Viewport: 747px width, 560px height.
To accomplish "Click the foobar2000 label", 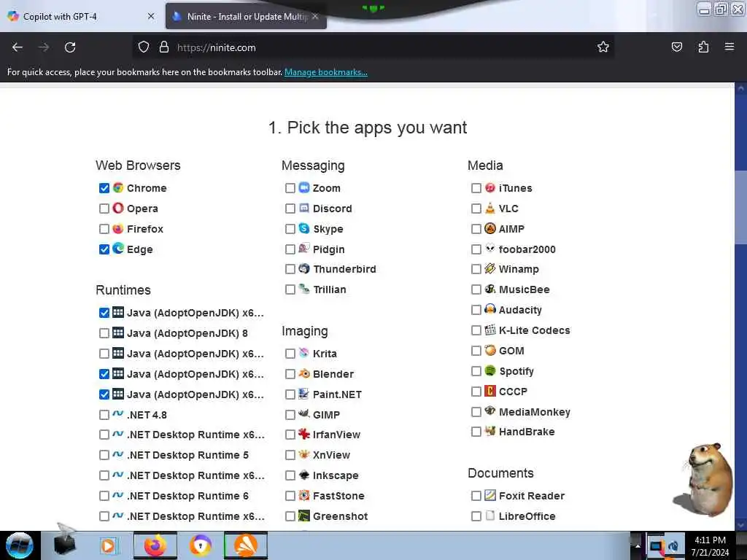I will point(527,249).
